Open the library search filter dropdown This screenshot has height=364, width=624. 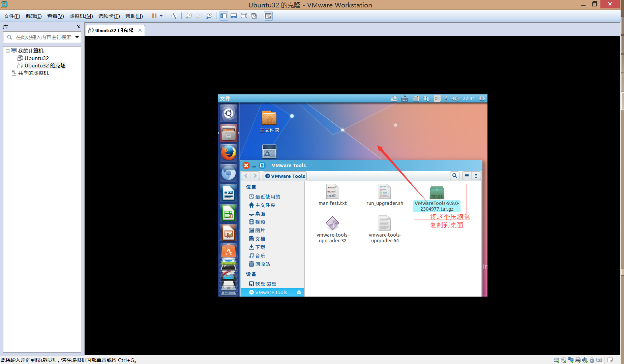point(77,37)
